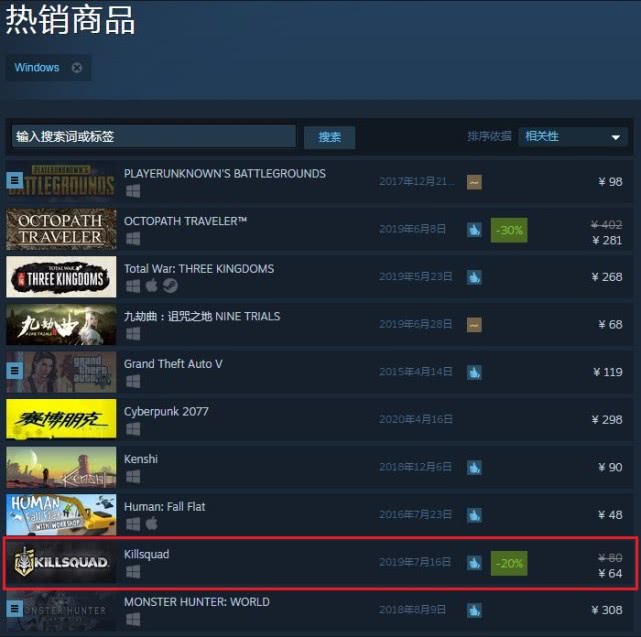The height and width of the screenshot is (637, 641).
Task: Click the mixed review icon for PLAYERUNKNOWN'S BATTLEGROUNDS
Action: click(474, 182)
